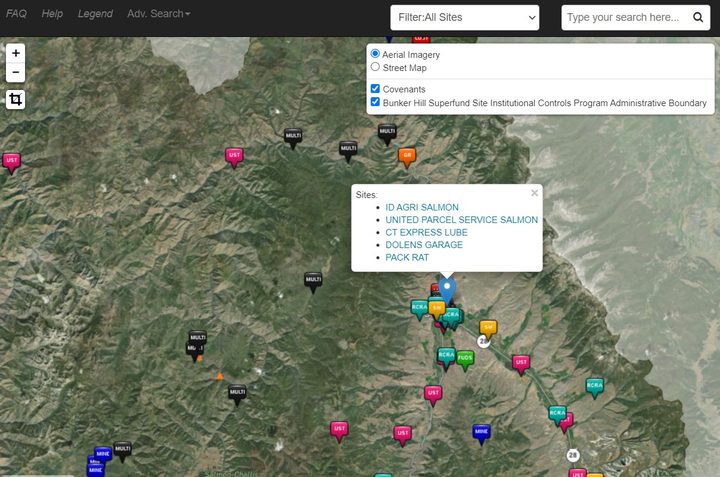This screenshot has height=477, width=720.
Task: Select the UST marker right of FUDS marker
Action: [521, 365]
